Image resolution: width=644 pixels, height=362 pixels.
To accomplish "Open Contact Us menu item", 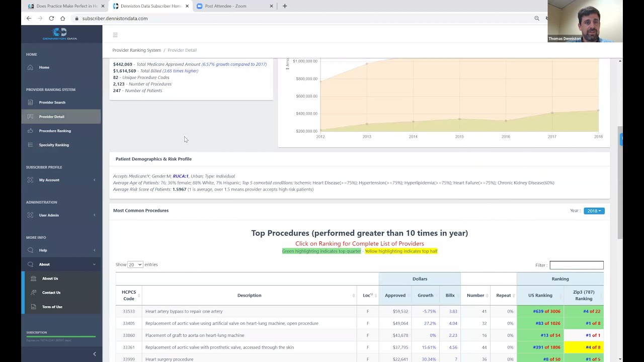I will (51, 293).
